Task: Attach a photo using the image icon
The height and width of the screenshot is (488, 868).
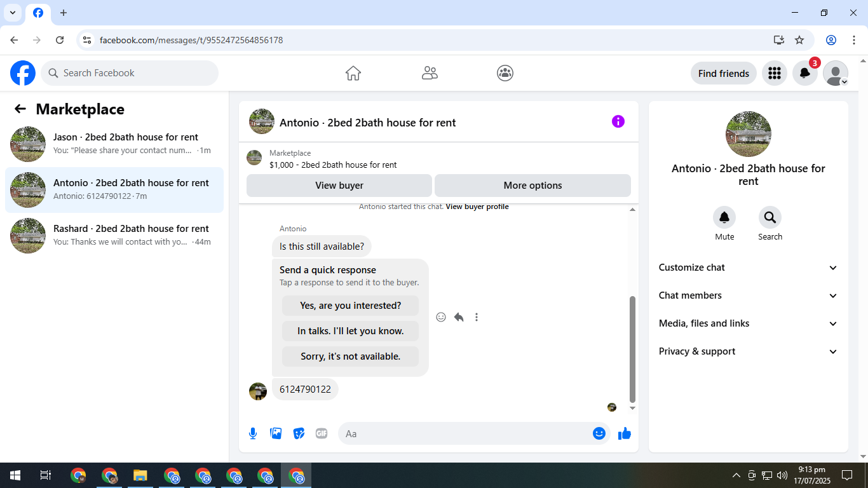Action: point(276,433)
